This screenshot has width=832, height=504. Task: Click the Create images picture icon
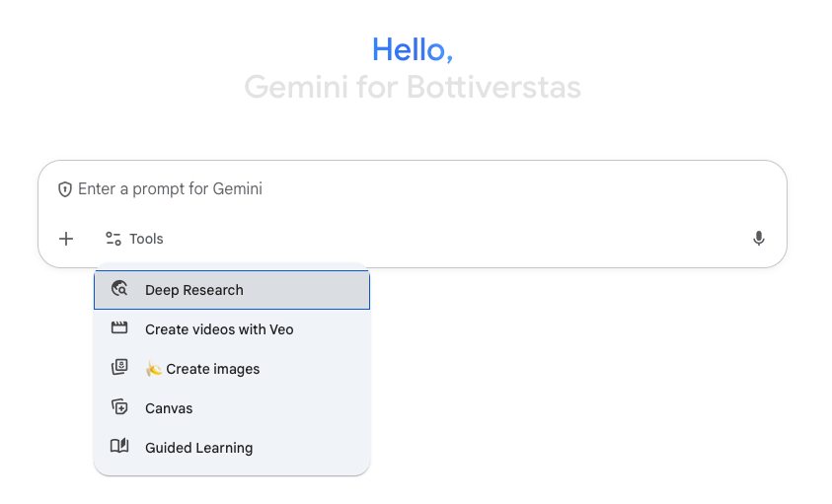click(x=119, y=368)
